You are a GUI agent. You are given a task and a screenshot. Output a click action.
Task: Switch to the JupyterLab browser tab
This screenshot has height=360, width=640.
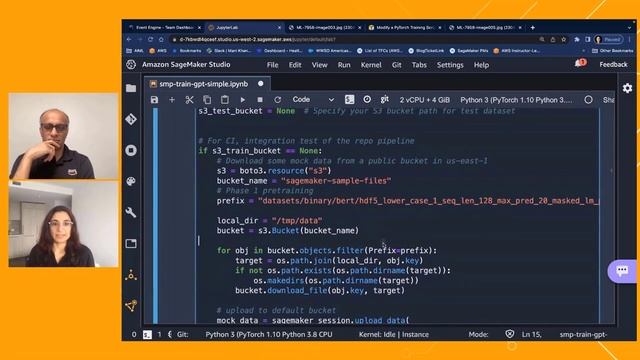click(244, 27)
